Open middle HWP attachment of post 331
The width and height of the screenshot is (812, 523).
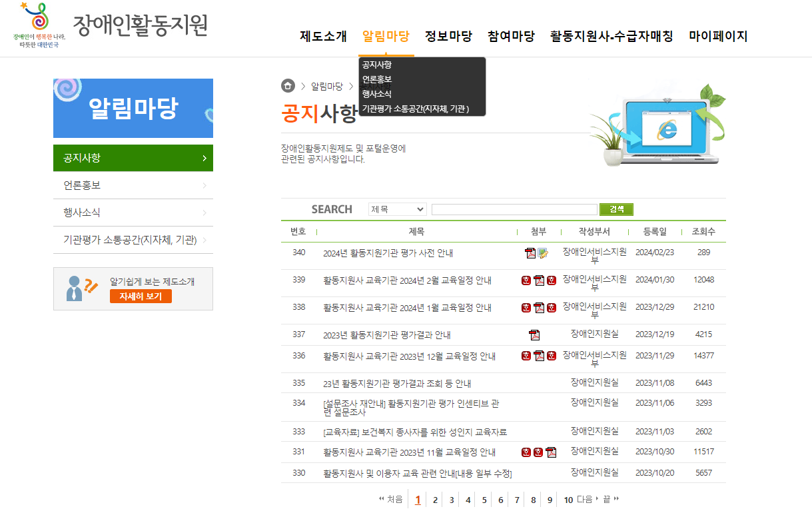538,452
